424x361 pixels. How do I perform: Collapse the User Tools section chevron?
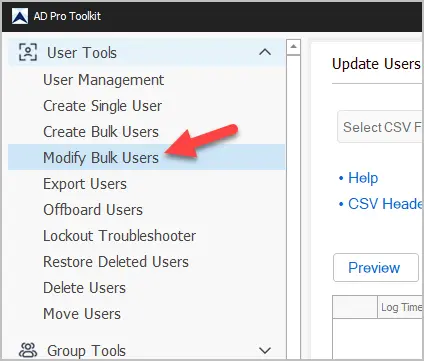coord(265,52)
